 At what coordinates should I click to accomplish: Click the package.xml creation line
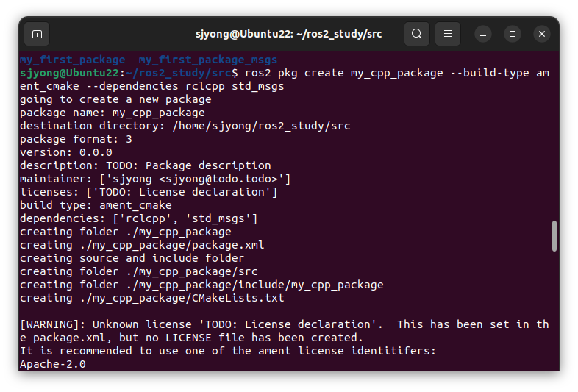142,245
